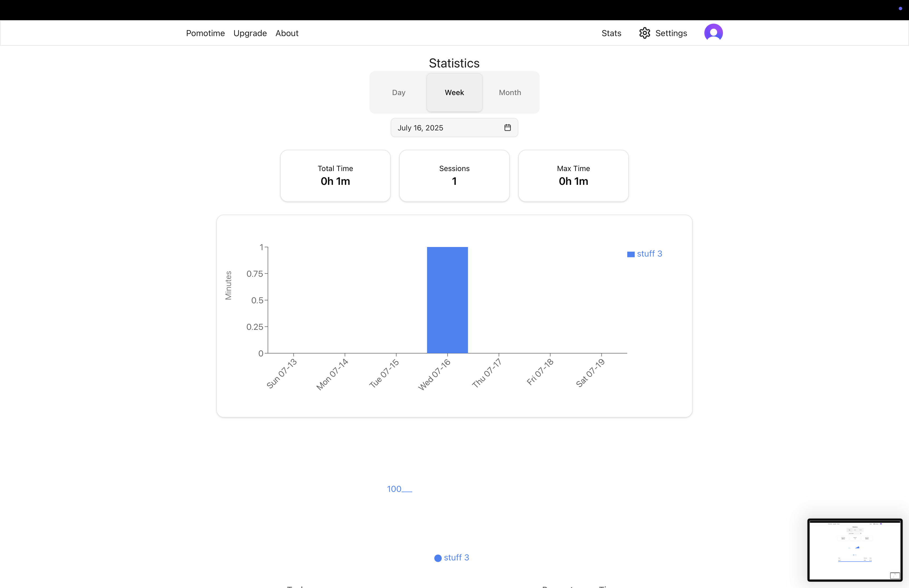Viewport: 909px width, 588px height.
Task: Open the Stats page
Action: pos(612,33)
